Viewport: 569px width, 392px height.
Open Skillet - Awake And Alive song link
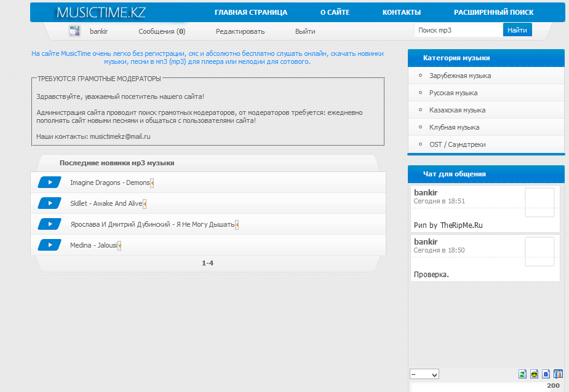[x=106, y=204]
